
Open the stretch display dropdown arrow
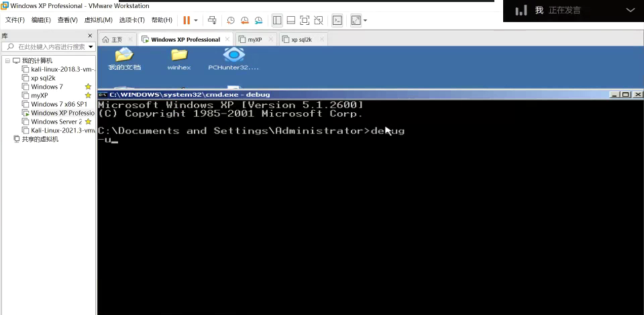pos(365,20)
